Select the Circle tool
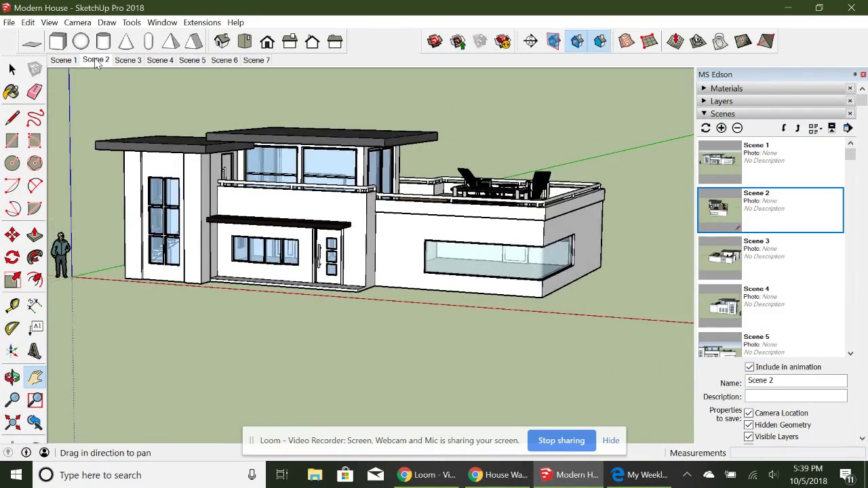Image resolution: width=868 pixels, height=488 pixels. [12, 163]
